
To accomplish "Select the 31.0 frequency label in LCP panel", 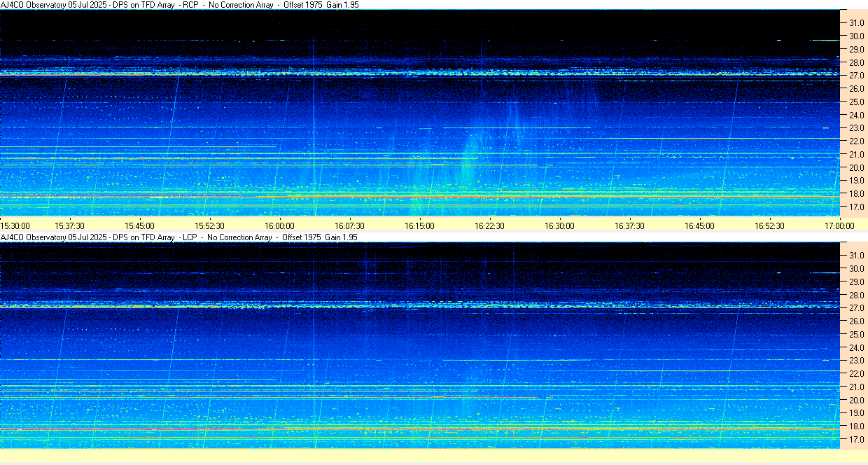I will point(857,255).
